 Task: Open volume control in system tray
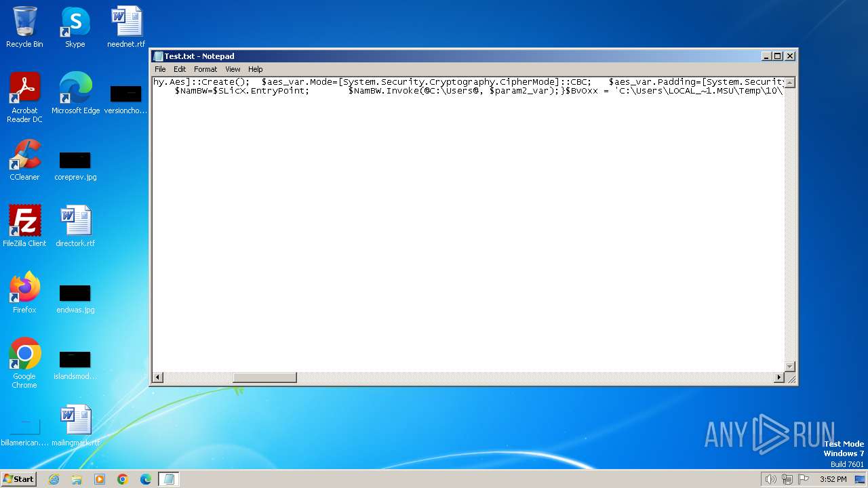770,479
